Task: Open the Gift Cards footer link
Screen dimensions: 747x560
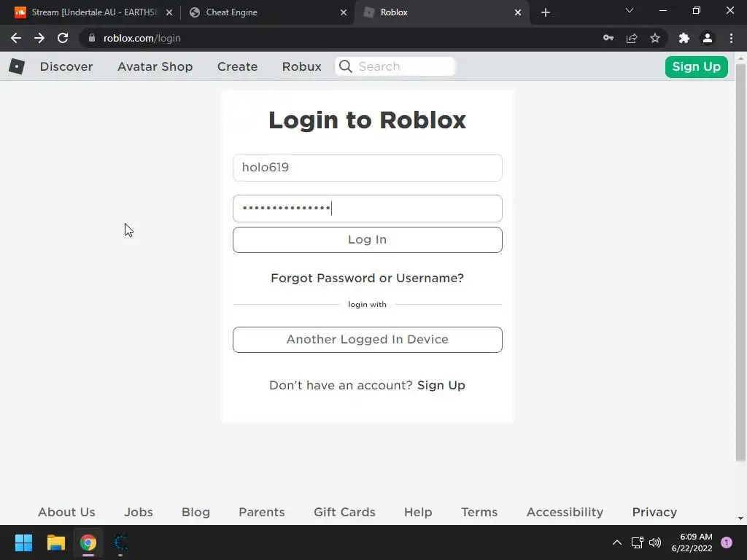Action: point(344,512)
